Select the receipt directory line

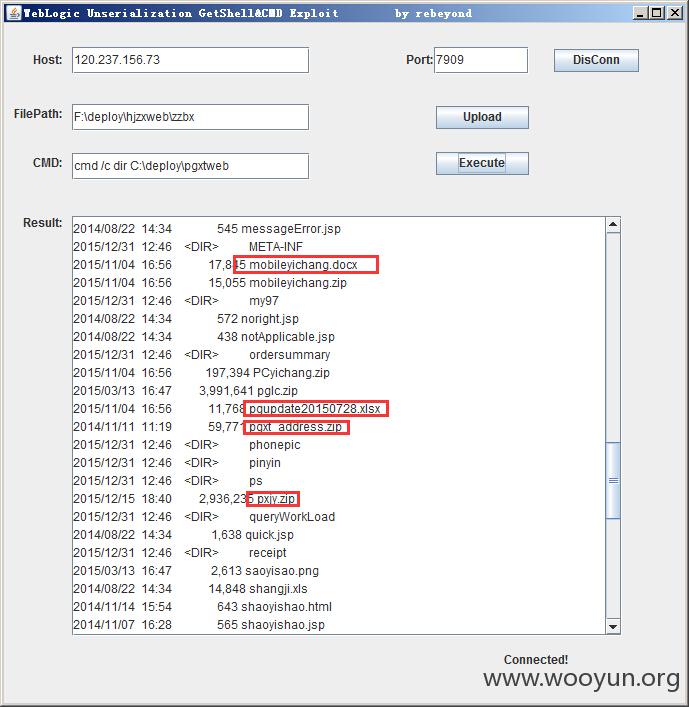(180, 553)
